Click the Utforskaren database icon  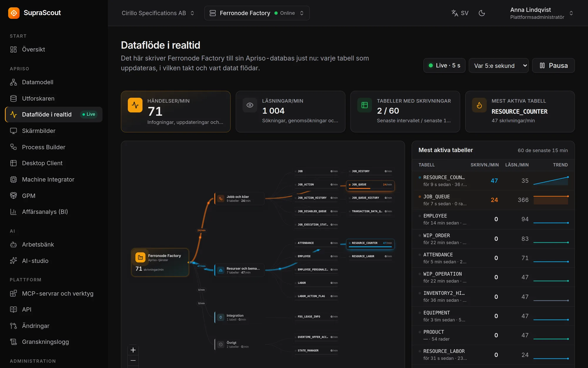[14, 98]
